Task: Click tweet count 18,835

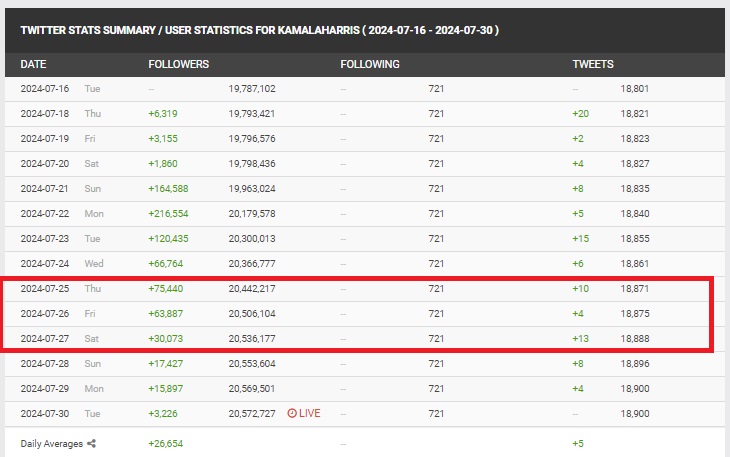Action: click(635, 188)
